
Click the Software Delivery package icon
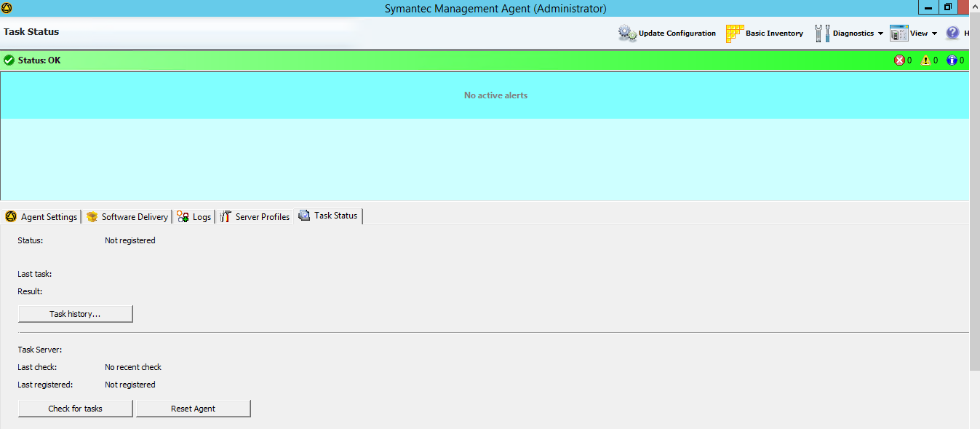[92, 216]
